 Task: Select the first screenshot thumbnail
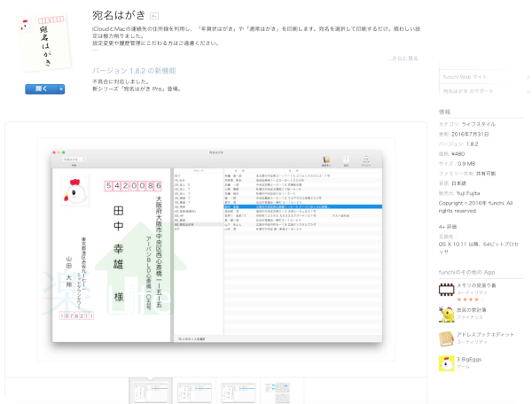(x=151, y=392)
